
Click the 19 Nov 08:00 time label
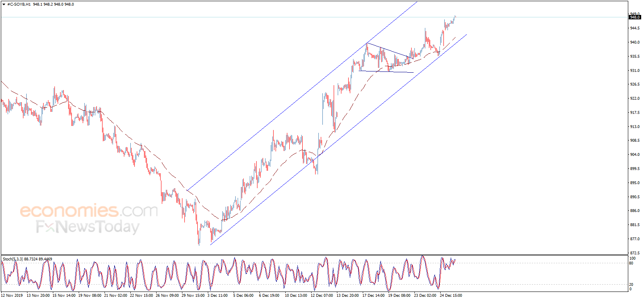90,296
